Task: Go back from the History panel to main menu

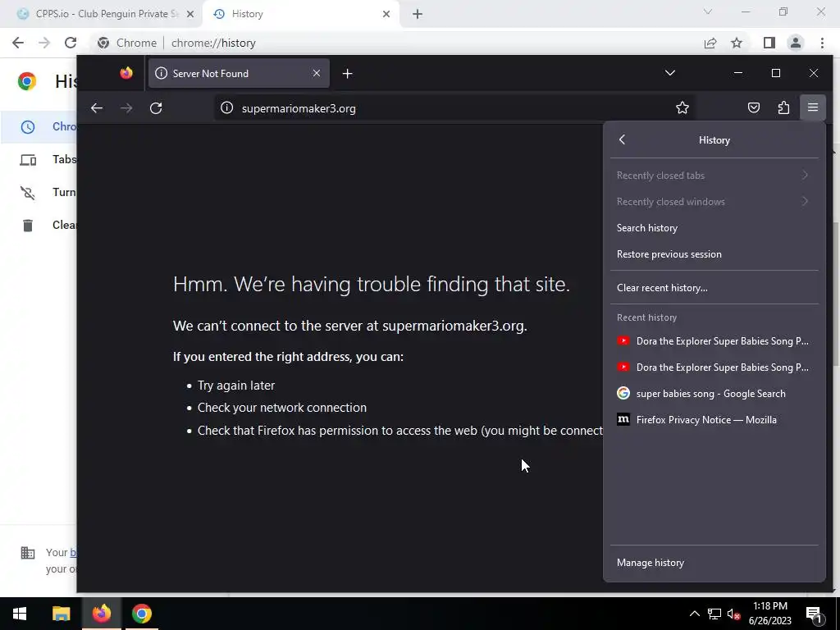Action: tap(622, 139)
